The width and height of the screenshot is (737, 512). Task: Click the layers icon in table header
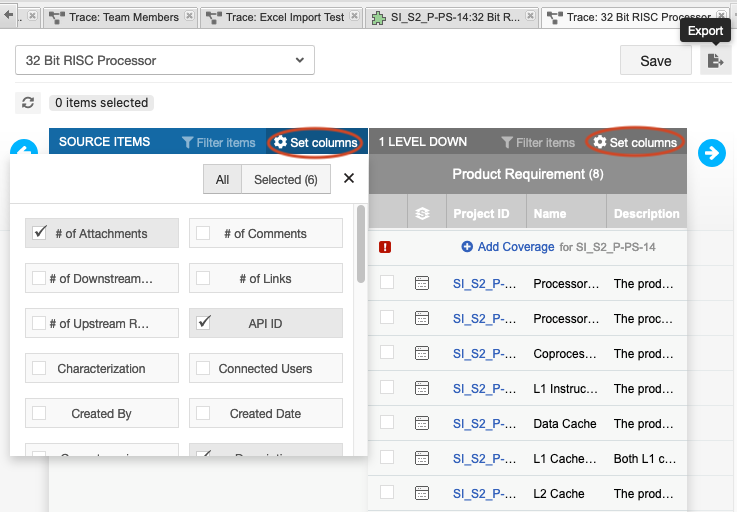pos(422,214)
